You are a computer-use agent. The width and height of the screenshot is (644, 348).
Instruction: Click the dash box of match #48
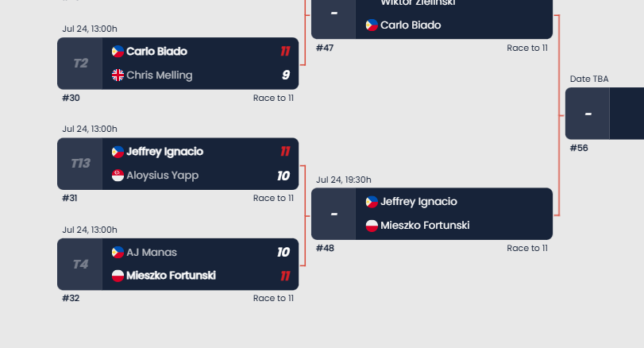pyautogui.click(x=334, y=214)
